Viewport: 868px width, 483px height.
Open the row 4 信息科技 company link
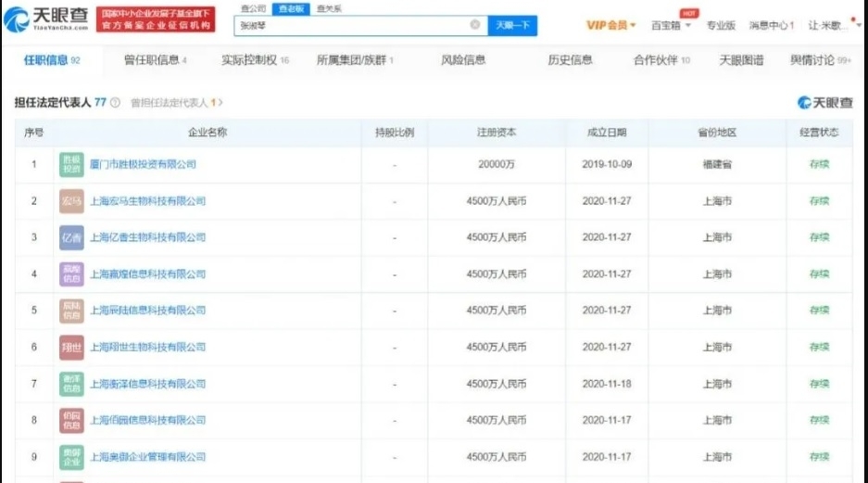pos(148,274)
